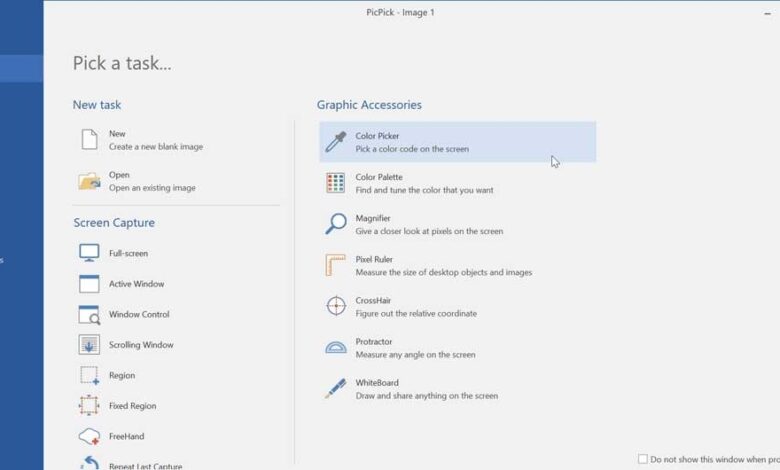Click the Open existing image folder icon

[89, 181]
